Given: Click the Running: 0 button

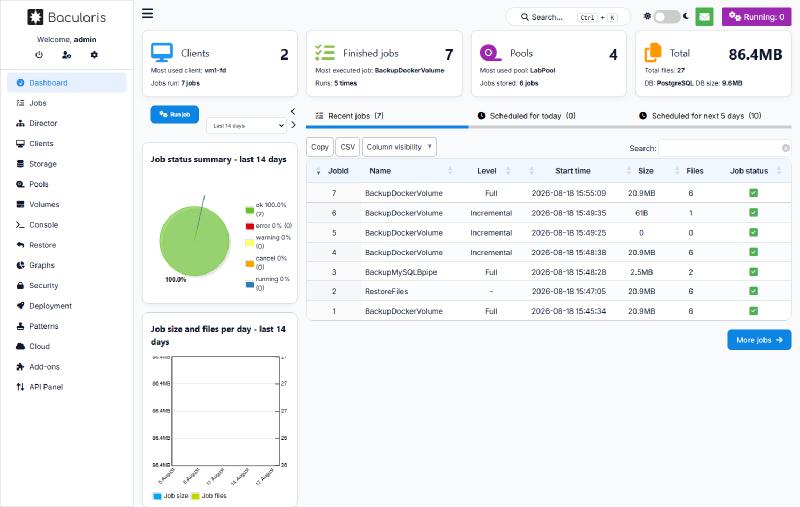Looking at the screenshot, I should pos(757,17).
